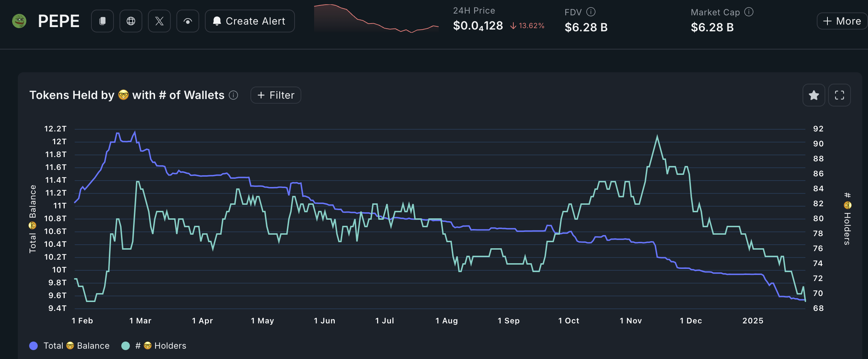Click the 1 Mar axis label

tap(141, 321)
